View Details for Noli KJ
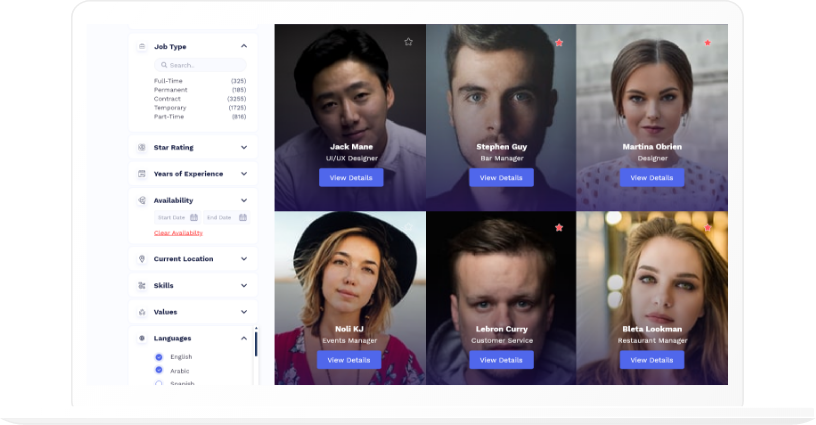 pos(349,360)
